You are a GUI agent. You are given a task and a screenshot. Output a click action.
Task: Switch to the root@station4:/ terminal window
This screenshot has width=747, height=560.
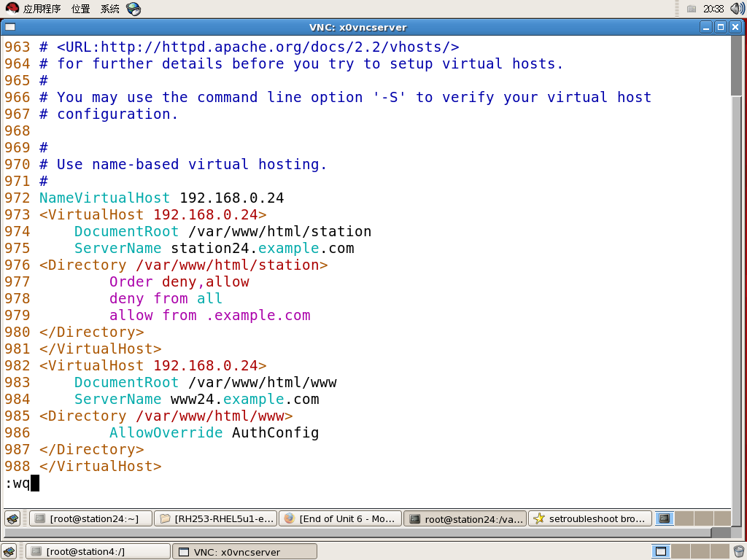click(98, 551)
